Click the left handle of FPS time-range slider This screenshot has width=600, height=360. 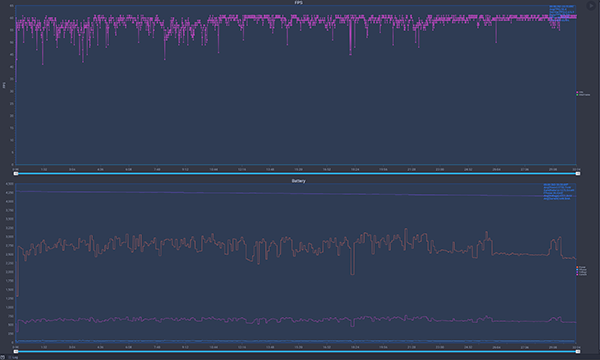tap(16, 174)
